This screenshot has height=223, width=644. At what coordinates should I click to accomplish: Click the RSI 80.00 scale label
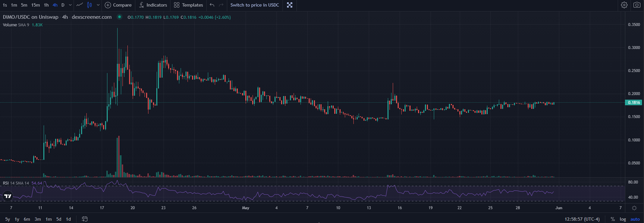point(634,182)
